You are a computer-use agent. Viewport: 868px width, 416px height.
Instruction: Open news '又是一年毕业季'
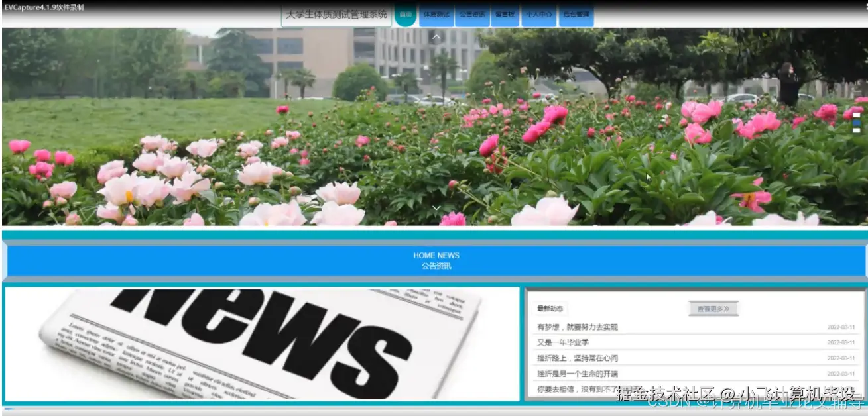click(696, 342)
